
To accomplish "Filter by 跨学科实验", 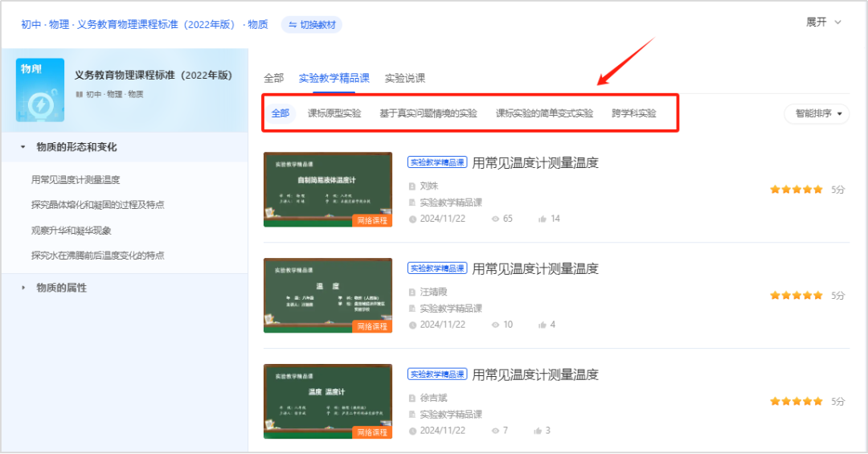I will [634, 113].
